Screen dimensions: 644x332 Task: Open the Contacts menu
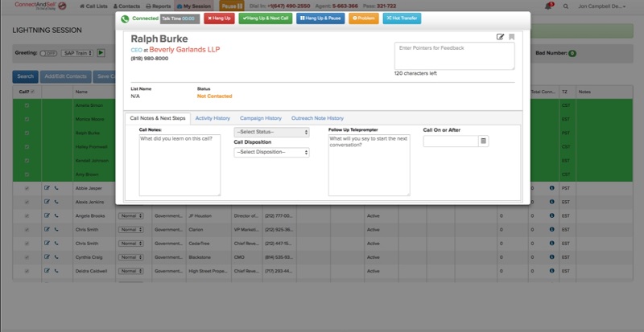point(126,6)
